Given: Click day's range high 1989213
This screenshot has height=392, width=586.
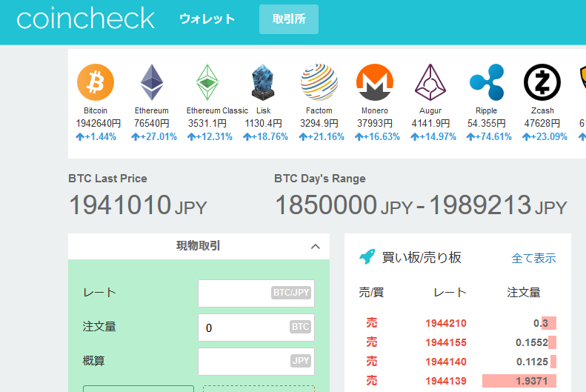Looking at the screenshot, I should (x=480, y=205).
